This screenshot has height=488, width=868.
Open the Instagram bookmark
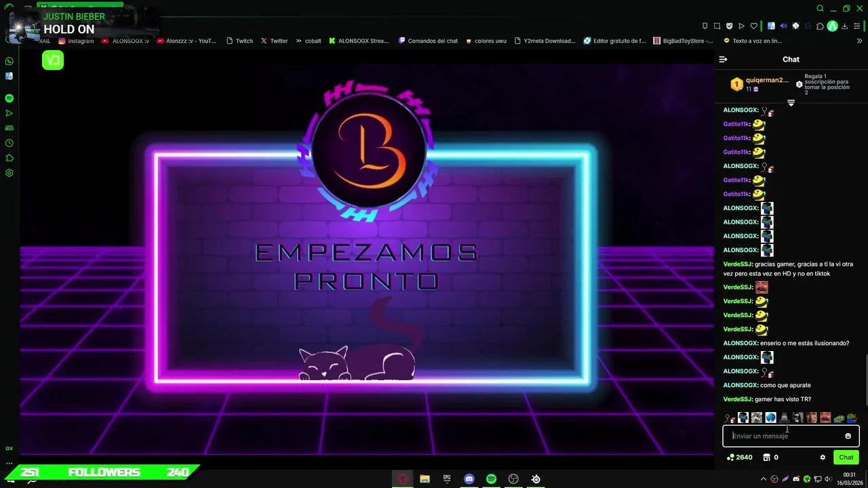(76, 41)
